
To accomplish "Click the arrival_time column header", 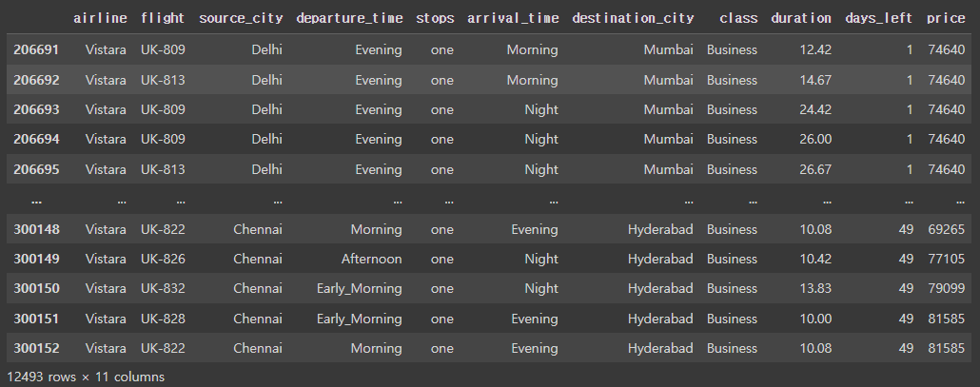I will 513,19.
